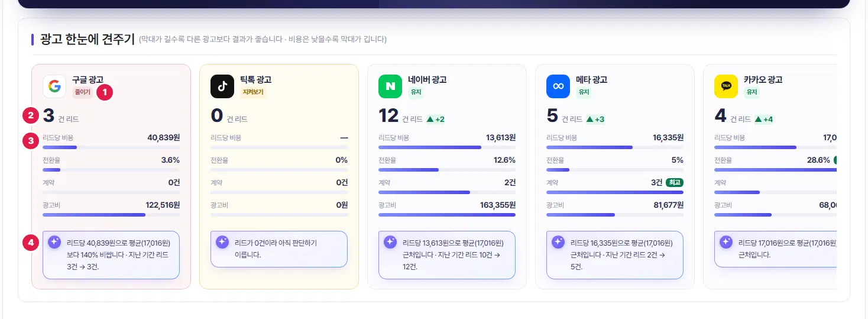Click Google 전환율 progress bar
Screen dimensions: 868x319
point(111,170)
